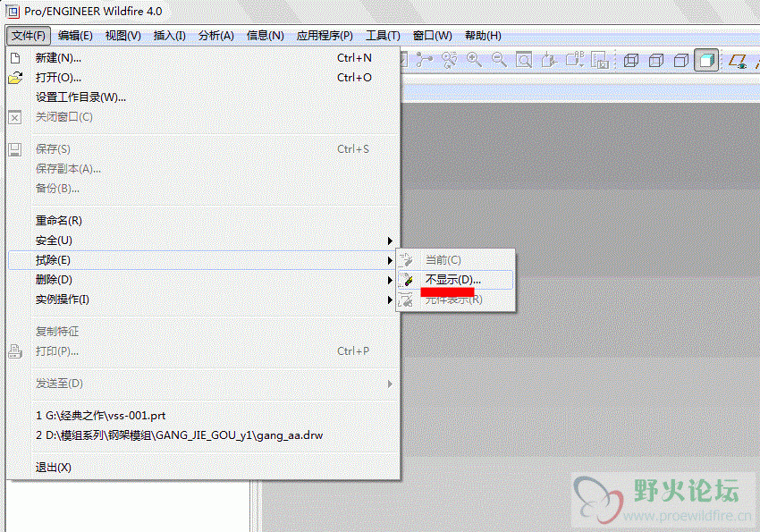The height and width of the screenshot is (532, 760).
Task: Toggle orient mode toolbar icon
Action: (450, 60)
